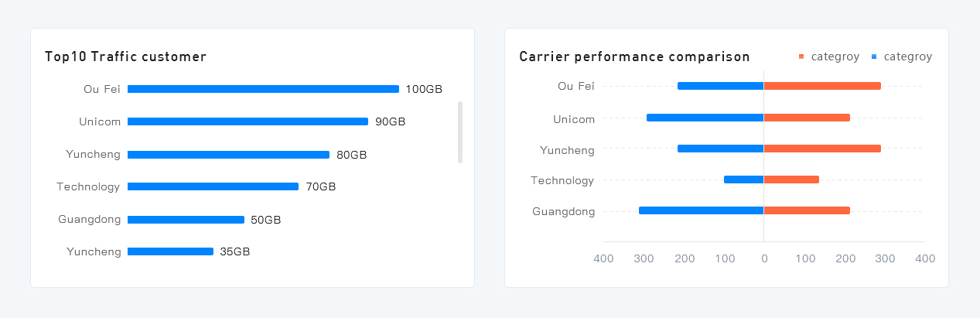Toggle the blue categroy legend item
Screen dimensions: 980x318
click(x=901, y=56)
